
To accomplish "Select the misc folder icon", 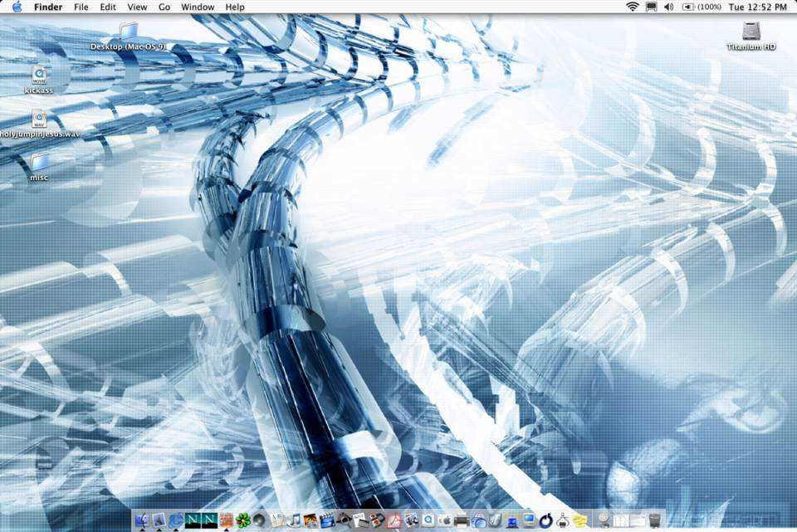I will 39,162.
